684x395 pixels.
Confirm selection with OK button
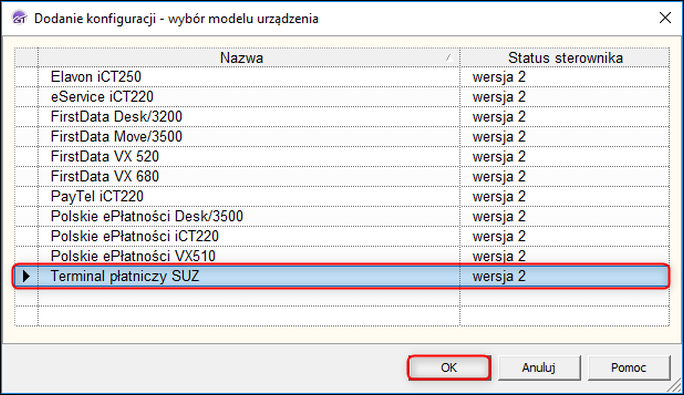pyautogui.click(x=449, y=368)
